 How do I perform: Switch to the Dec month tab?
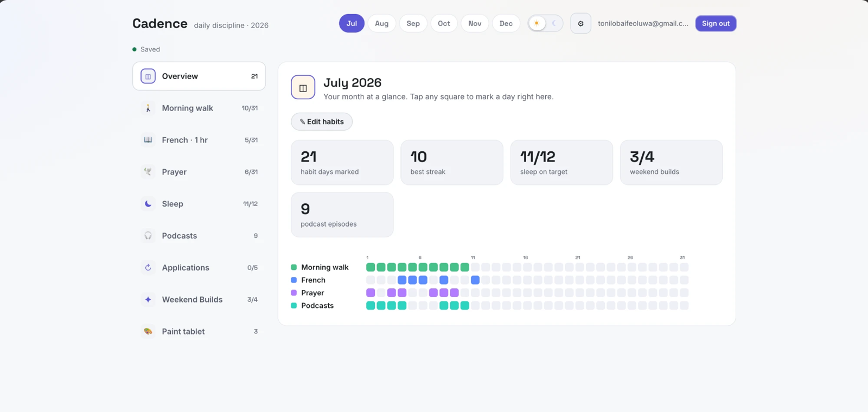pyautogui.click(x=506, y=23)
